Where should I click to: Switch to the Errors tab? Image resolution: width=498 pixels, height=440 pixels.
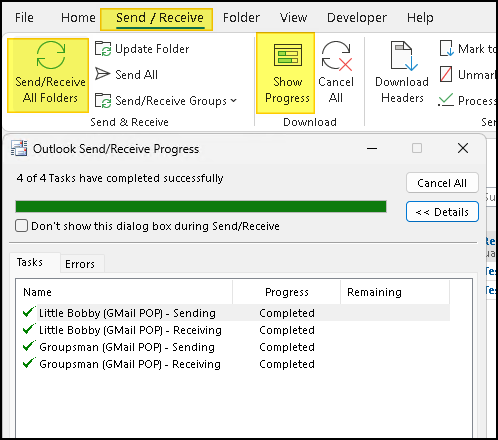pos(80,264)
